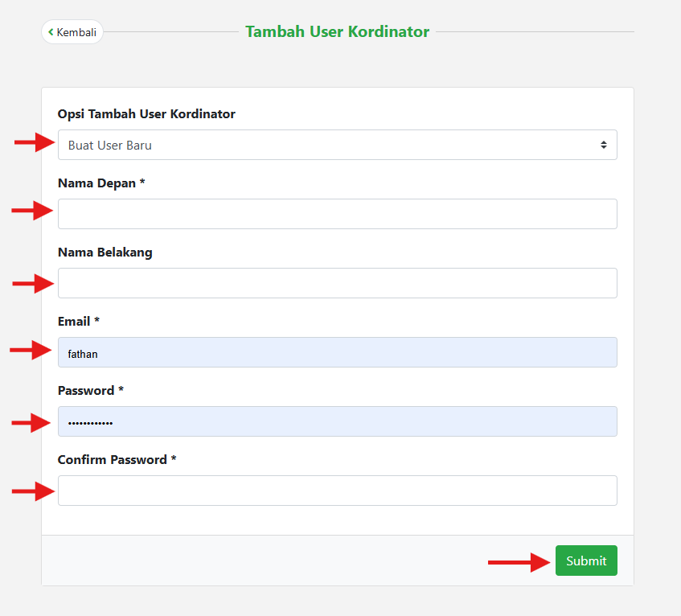
Task: Click the left chevron icon beside Kembali
Action: point(51,32)
